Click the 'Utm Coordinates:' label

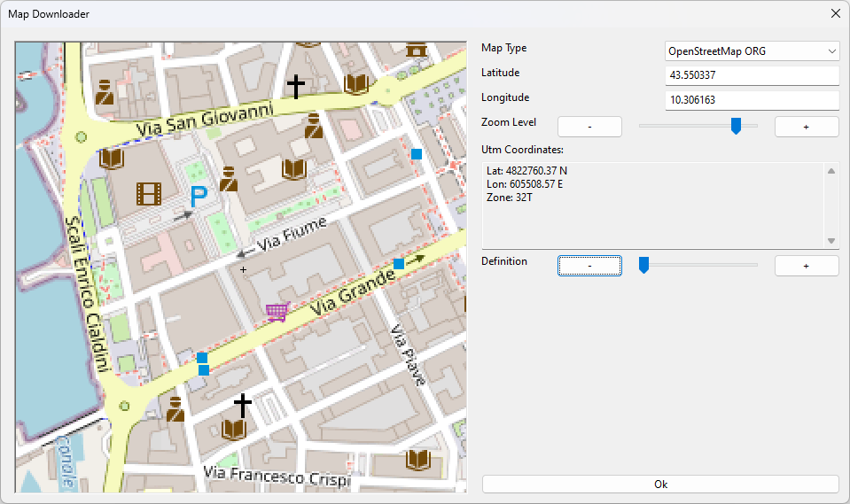coord(523,150)
